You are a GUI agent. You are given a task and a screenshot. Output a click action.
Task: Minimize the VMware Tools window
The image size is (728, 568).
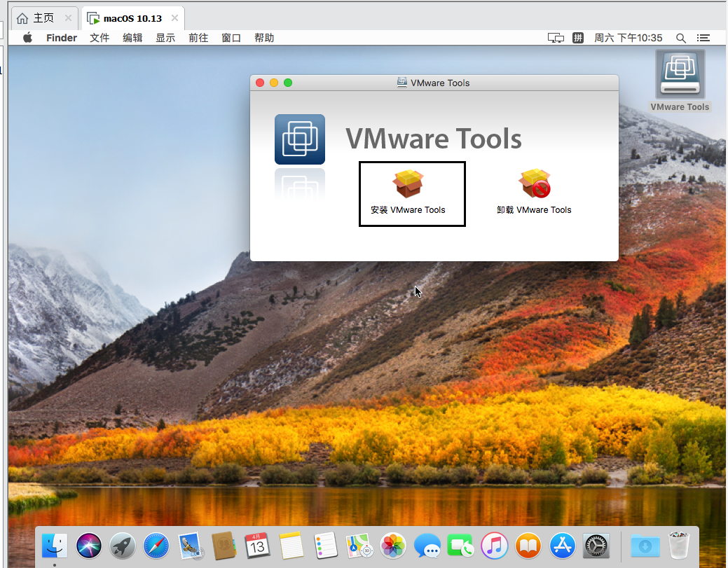[274, 83]
